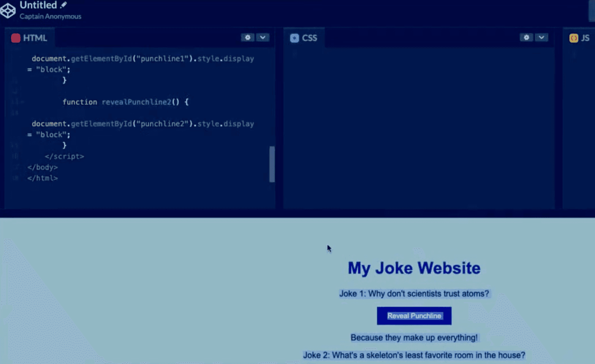
Task: Click the Untitled pen title
Action: 38,5
